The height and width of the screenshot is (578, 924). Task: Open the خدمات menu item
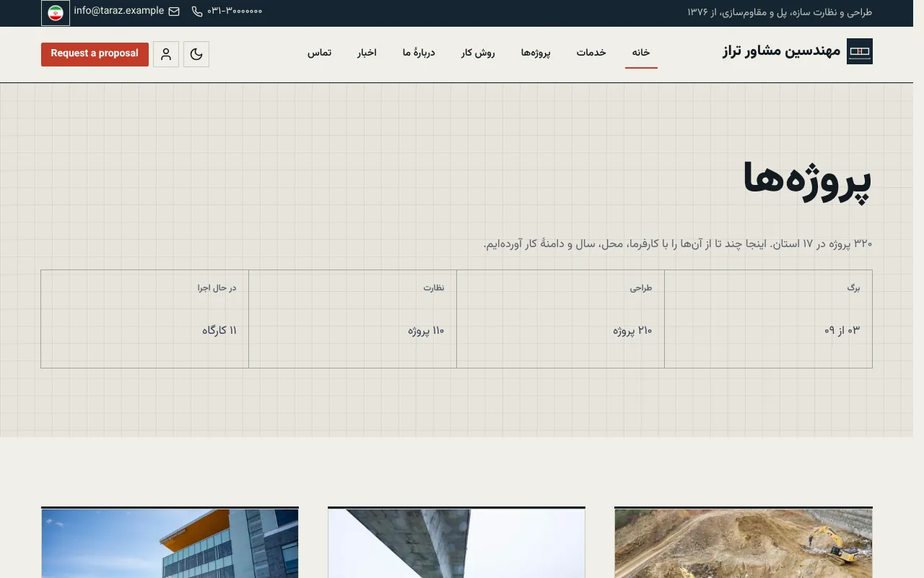[x=591, y=53]
